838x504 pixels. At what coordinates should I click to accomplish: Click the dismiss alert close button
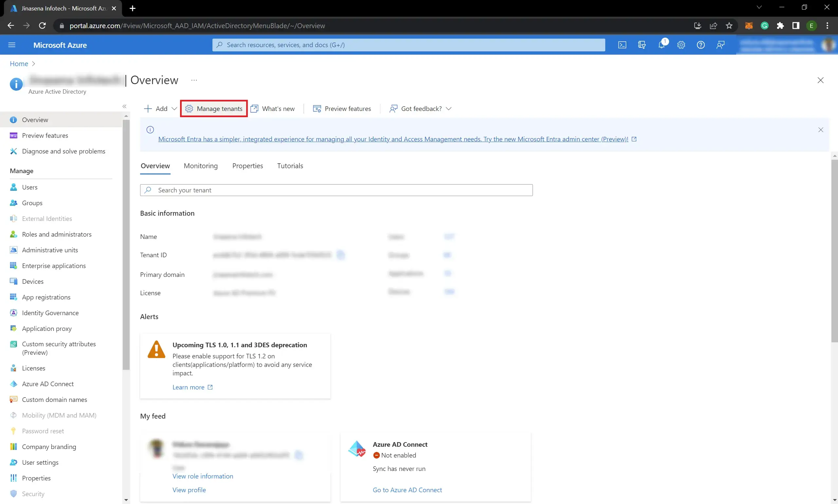(x=821, y=130)
